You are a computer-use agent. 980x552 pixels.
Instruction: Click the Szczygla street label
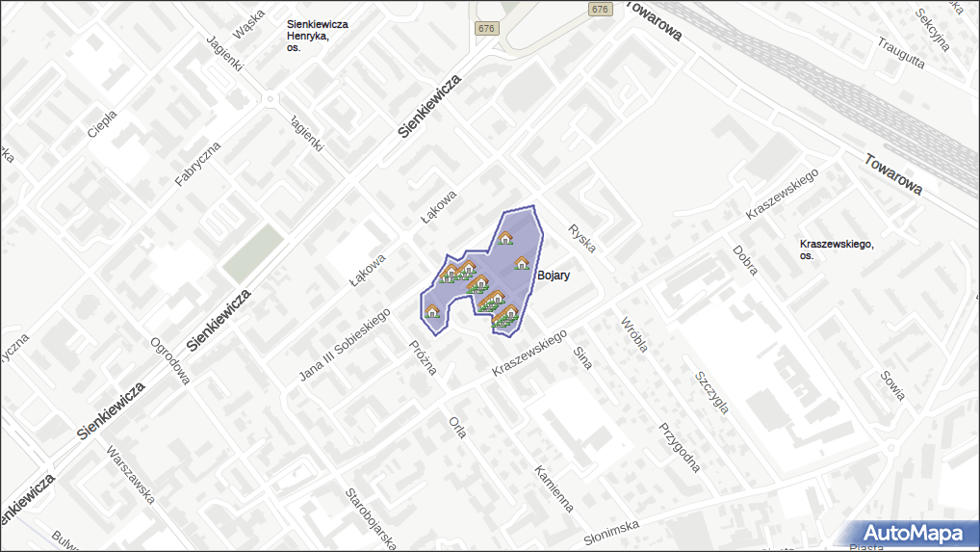(x=711, y=393)
